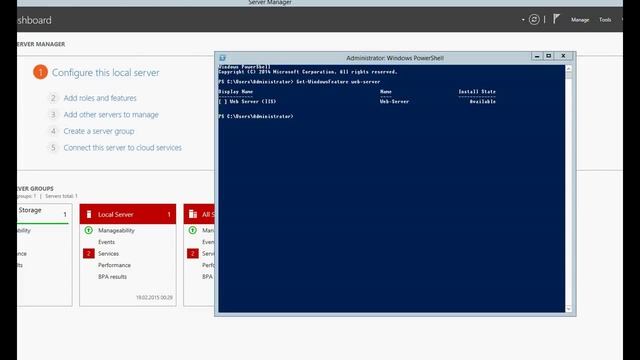Click Manageability in Local Server tile
Viewport: 640px width, 360px height.
click(x=116, y=230)
